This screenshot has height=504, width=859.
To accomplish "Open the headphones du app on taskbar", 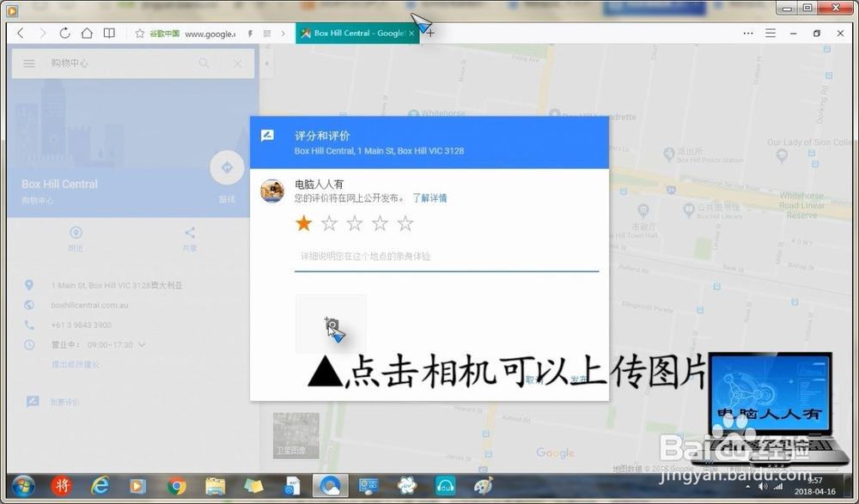I will coord(445,486).
